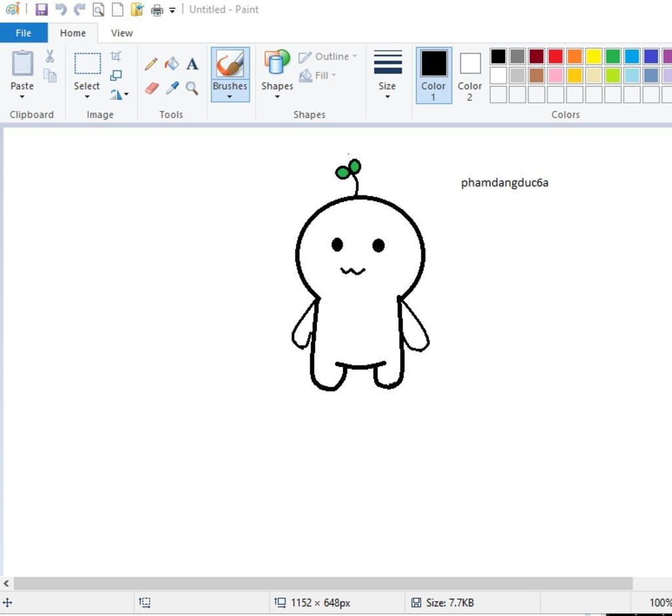Switch to the Home tab
This screenshot has height=616, width=672.
pyautogui.click(x=73, y=33)
